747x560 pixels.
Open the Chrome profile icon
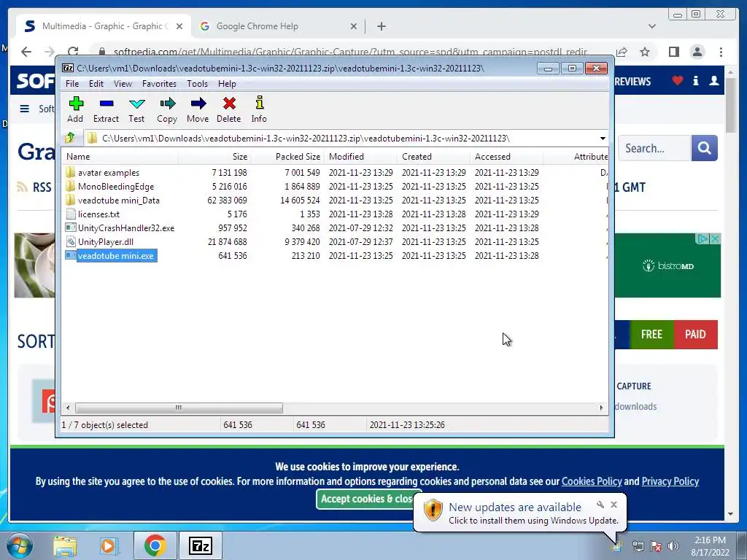pos(697,52)
